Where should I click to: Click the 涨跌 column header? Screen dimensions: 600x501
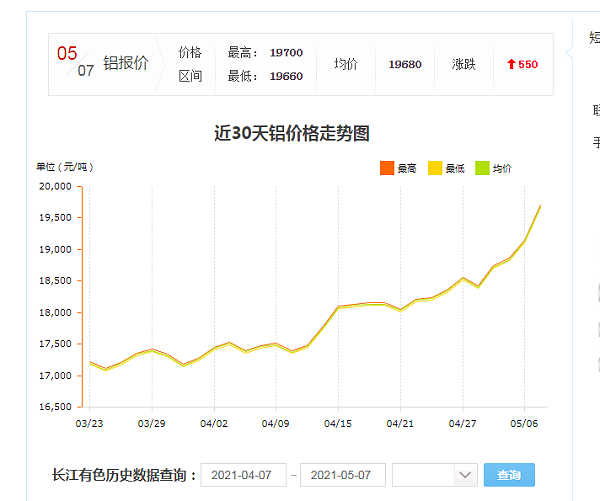464,64
